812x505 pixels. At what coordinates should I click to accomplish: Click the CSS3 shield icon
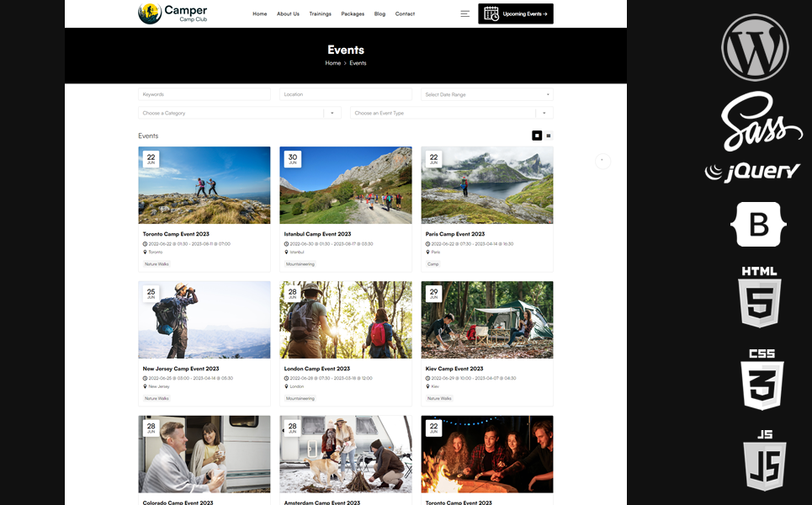click(x=762, y=380)
